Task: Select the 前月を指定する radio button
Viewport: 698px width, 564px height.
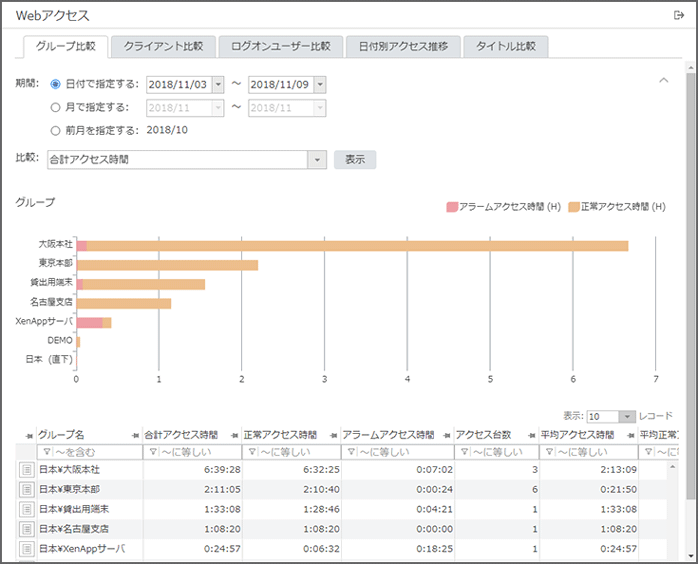Action: click(x=56, y=130)
